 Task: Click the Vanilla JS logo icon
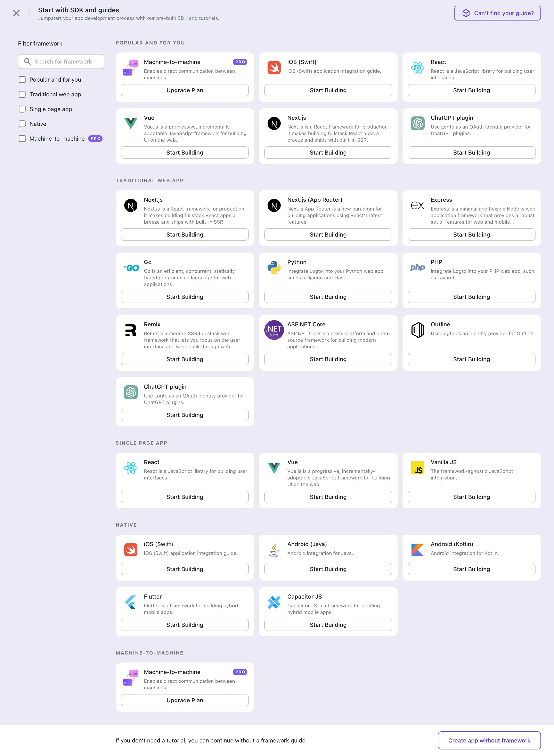(x=417, y=468)
